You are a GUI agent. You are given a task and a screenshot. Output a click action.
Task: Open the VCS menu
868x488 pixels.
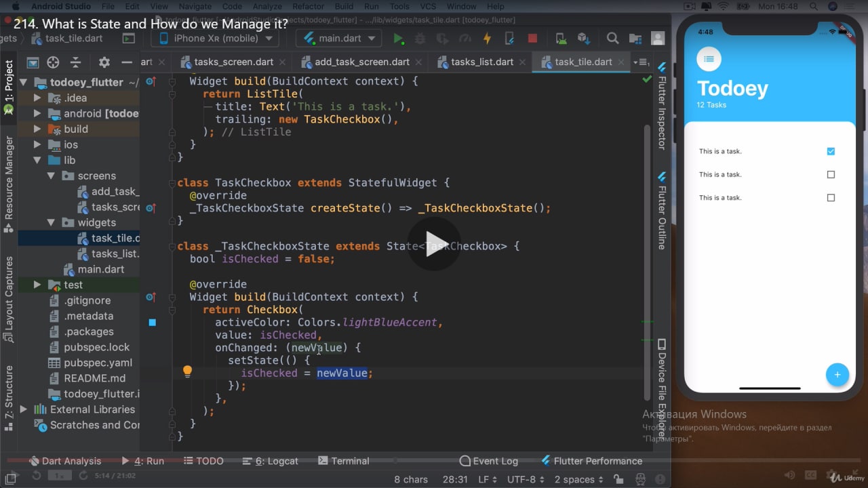[x=428, y=6]
